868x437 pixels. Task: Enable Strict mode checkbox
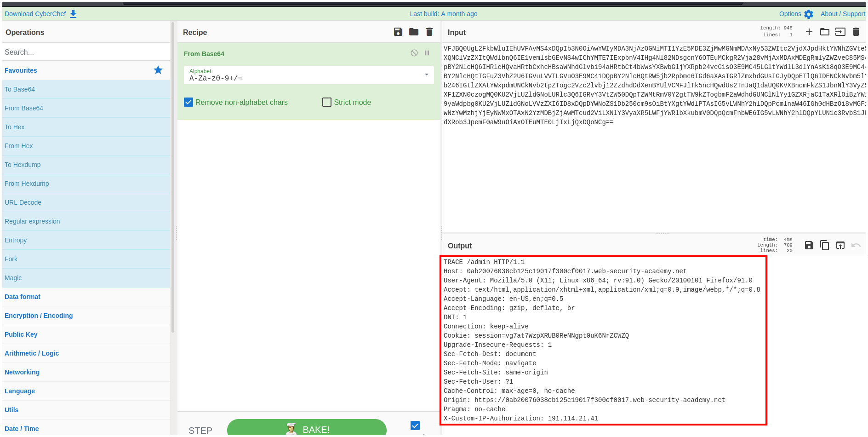click(327, 102)
